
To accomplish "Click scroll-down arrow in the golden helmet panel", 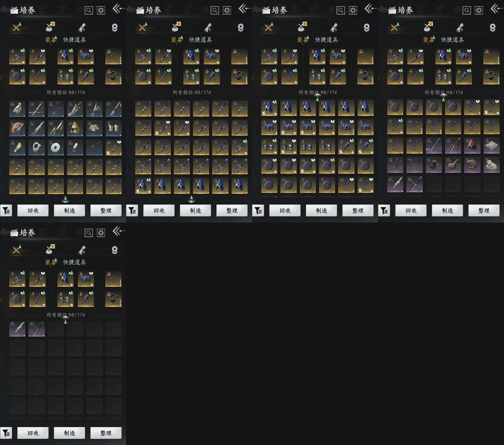I will [65, 198].
